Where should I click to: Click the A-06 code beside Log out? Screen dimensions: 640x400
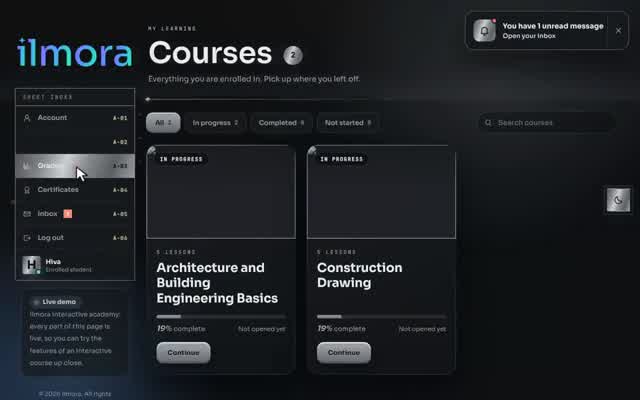(120, 238)
